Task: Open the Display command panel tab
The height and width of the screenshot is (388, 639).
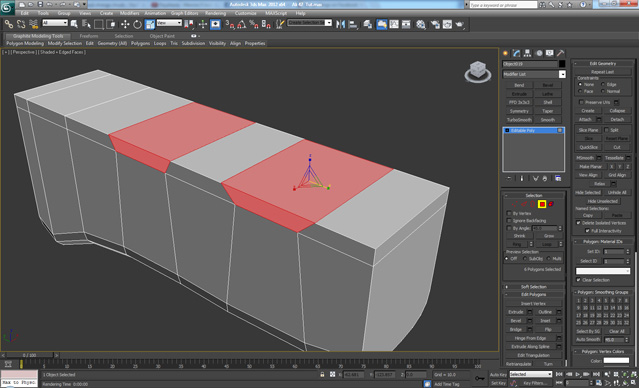Action: [x=550, y=53]
